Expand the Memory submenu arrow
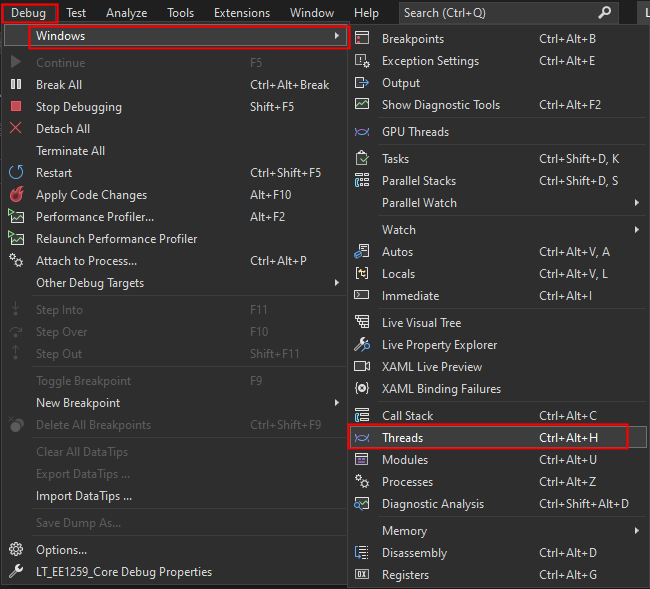This screenshot has width=650, height=589. pos(637,531)
